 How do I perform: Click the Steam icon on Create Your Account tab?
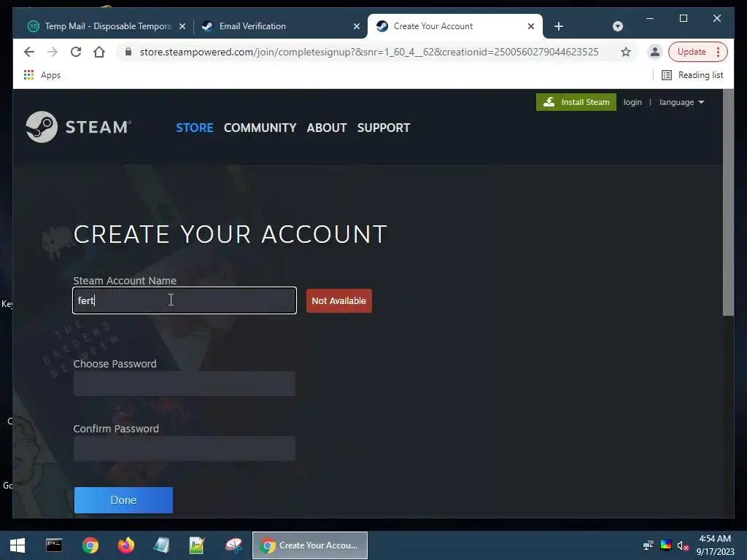[382, 26]
